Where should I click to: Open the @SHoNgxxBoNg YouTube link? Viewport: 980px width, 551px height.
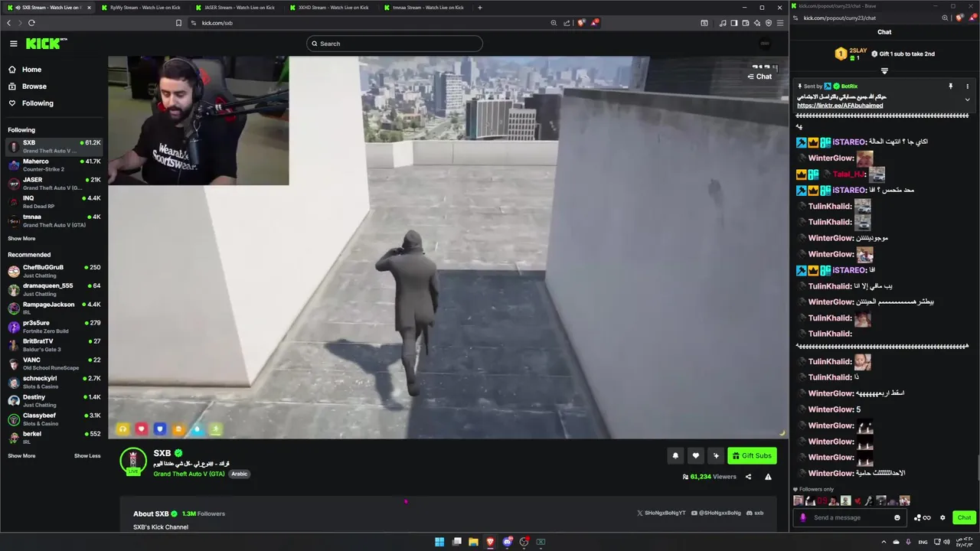(x=716, y=513)
